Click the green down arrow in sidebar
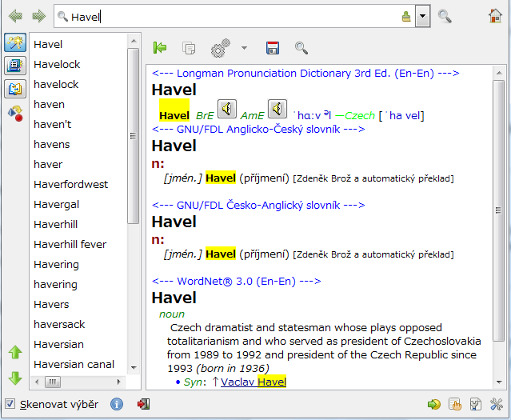 [15, 378]
